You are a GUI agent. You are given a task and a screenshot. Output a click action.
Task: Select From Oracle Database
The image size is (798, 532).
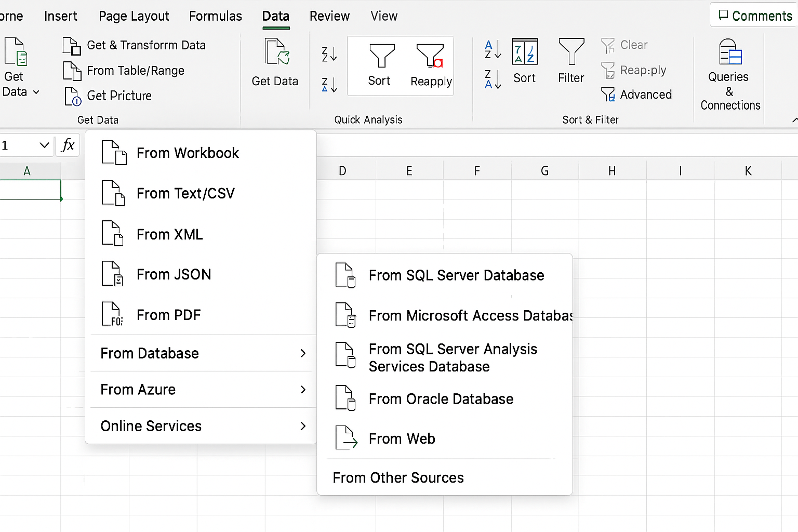445,398
